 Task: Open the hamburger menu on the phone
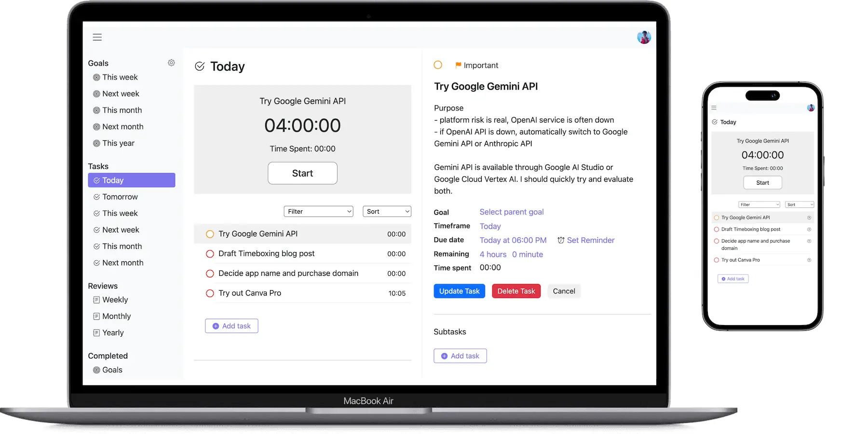point(714,108)
